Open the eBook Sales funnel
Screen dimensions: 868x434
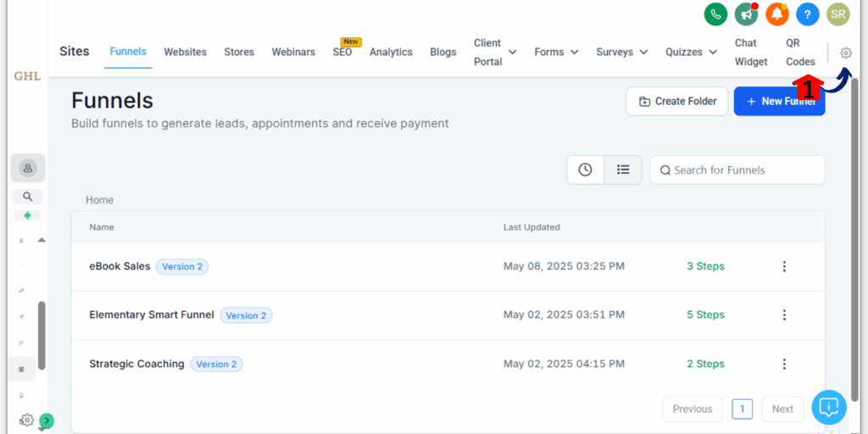point(120,266)
